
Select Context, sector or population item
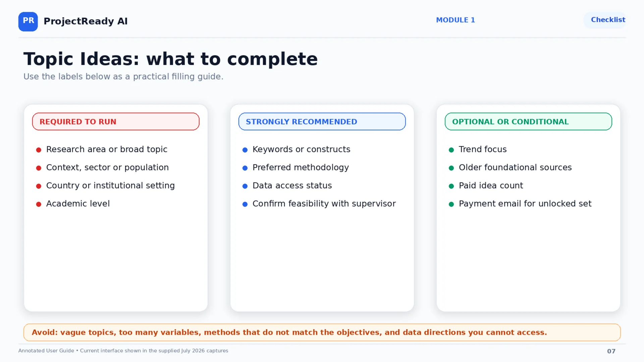[x=107, y=168]
